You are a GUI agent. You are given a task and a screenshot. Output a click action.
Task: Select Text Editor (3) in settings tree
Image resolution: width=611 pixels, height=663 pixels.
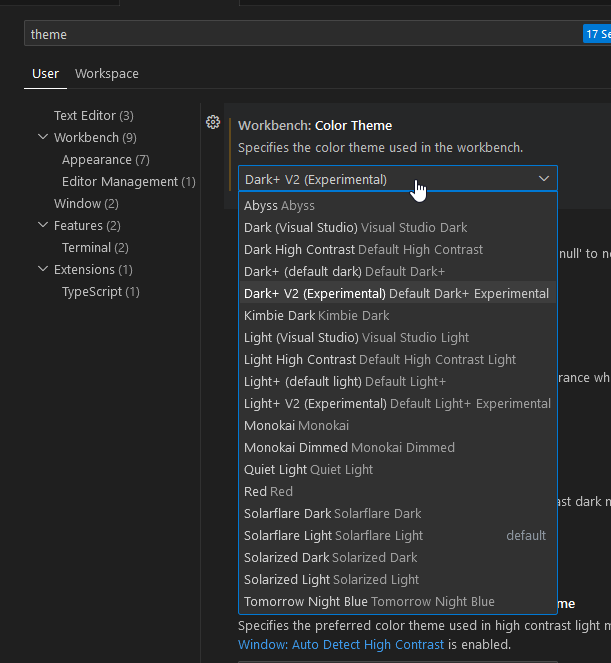pos(93,115)
